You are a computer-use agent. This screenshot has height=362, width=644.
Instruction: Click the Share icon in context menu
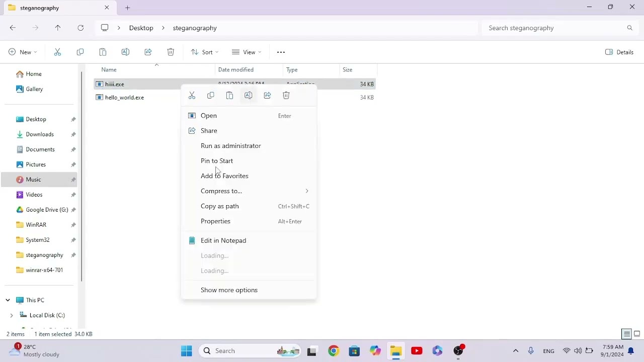[267, 96]
